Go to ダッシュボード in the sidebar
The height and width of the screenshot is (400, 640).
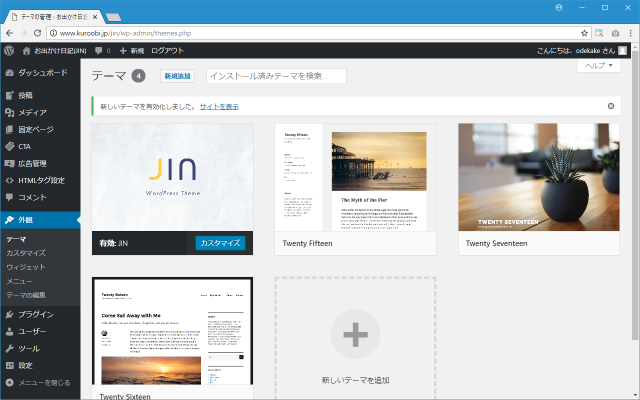(42, 73)
